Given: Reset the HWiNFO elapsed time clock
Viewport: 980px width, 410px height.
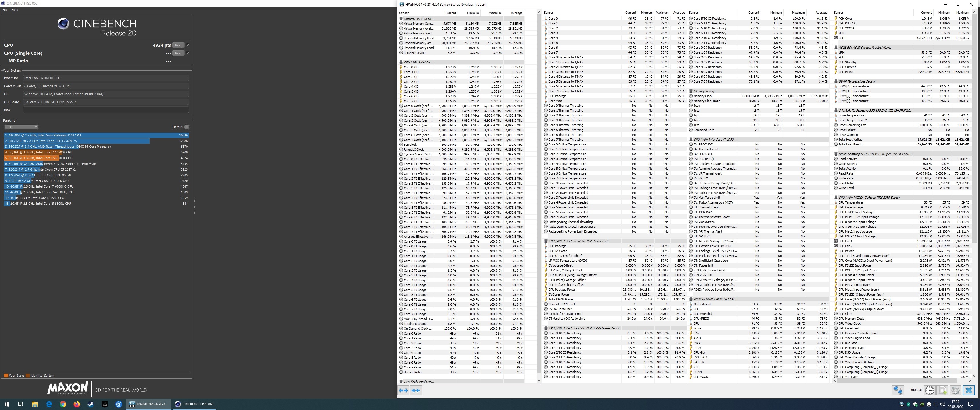Looking at the screenshot, I should (x=929, y=390).
